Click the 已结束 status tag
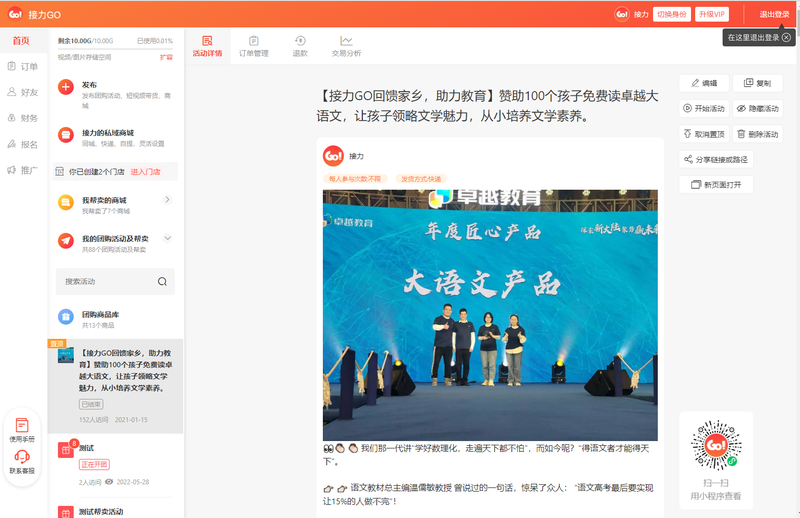Image resolution: width=800 pixels, height=518 pixels. click(91, 404)
